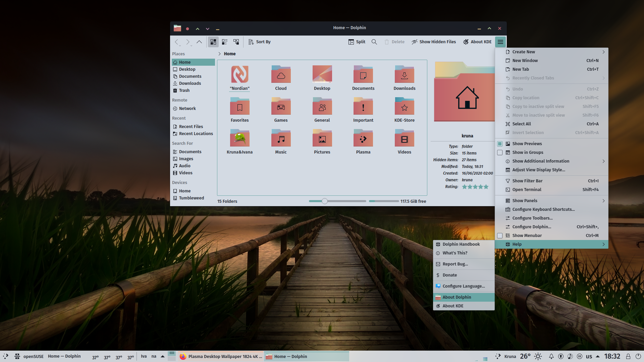Open the window menu down-chevron in title bar
The image size is (644, 362).
point(208,29)
